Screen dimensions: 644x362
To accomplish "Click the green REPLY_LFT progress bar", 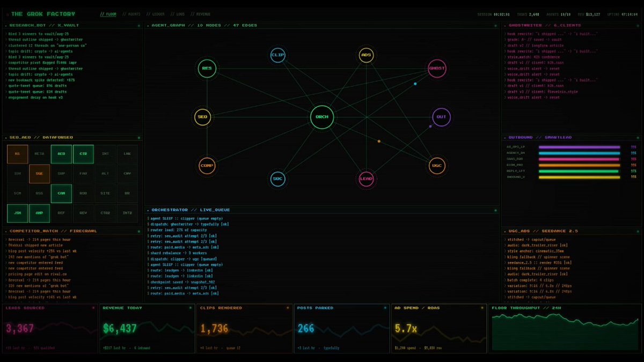I will (579, 171).
